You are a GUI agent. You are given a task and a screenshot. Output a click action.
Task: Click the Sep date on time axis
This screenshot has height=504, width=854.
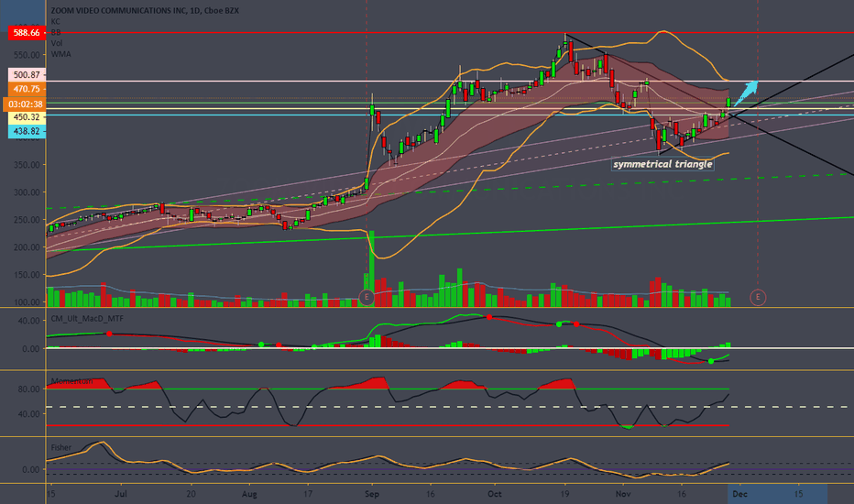(x=372, y=494)
